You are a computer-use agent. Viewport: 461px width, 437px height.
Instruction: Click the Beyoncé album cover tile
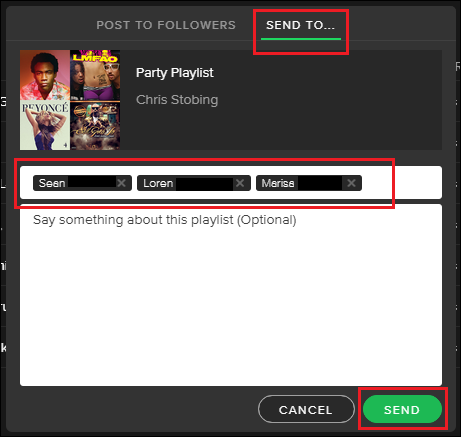coord(45,125)
